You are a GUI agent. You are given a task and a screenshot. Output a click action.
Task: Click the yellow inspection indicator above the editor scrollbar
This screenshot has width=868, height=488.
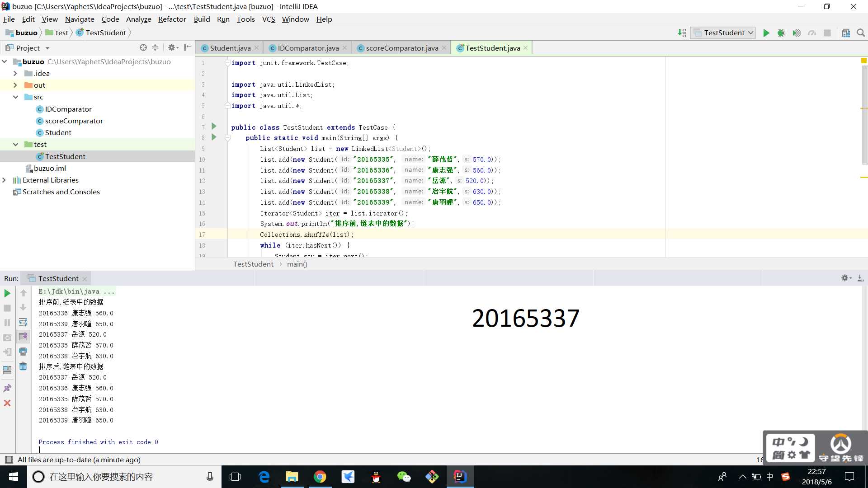863,61
